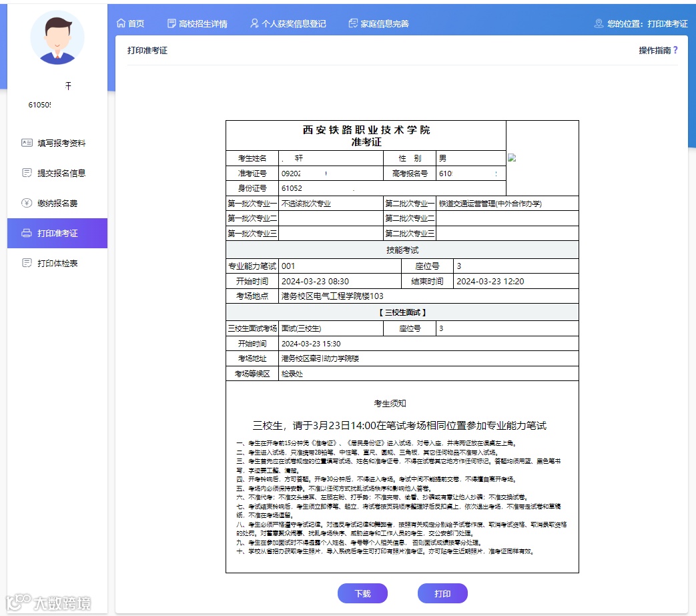Click the home icon beside 首页
Screen dimensions: 696x616
tap(121, 23)
